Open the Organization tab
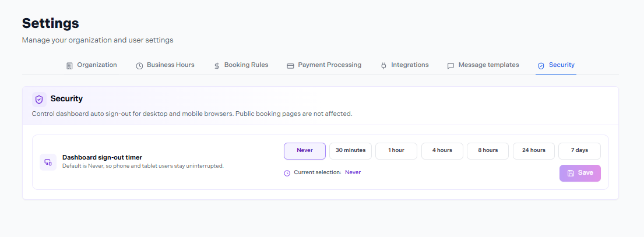Viewport: 644px width, 237px height. click(92, 65)
